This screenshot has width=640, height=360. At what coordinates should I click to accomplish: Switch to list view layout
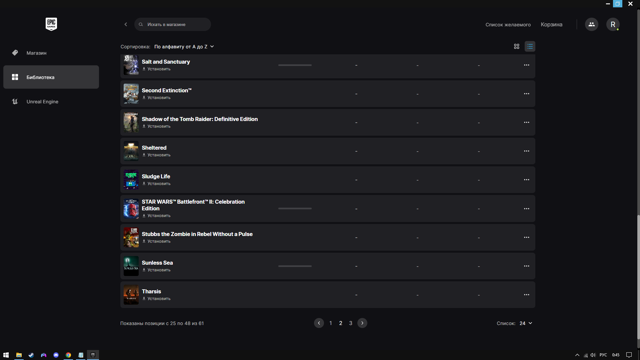pyautogui.click(x=530, y=47)
